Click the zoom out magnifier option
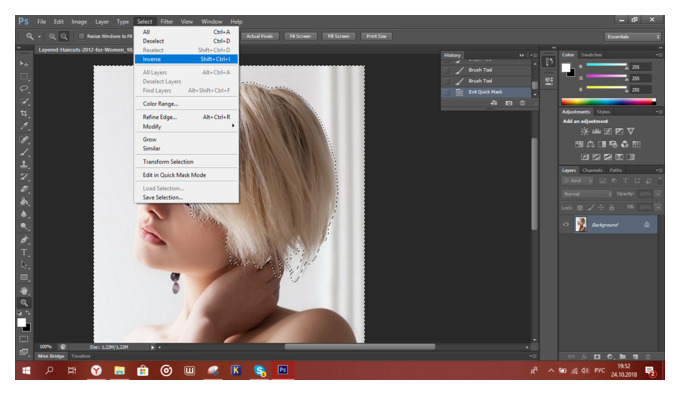 pyautogui.click(x=64, y=36)
